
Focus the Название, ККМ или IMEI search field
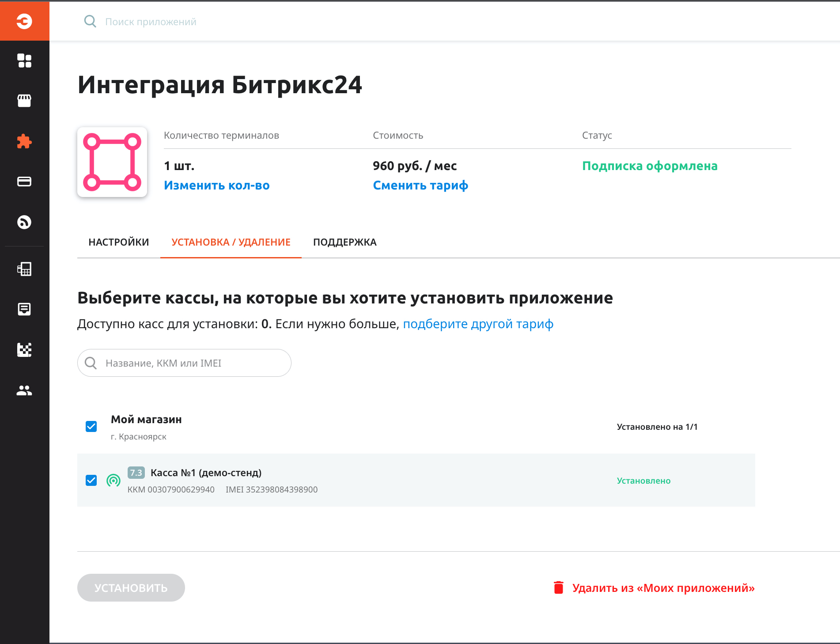click(190, 363)
